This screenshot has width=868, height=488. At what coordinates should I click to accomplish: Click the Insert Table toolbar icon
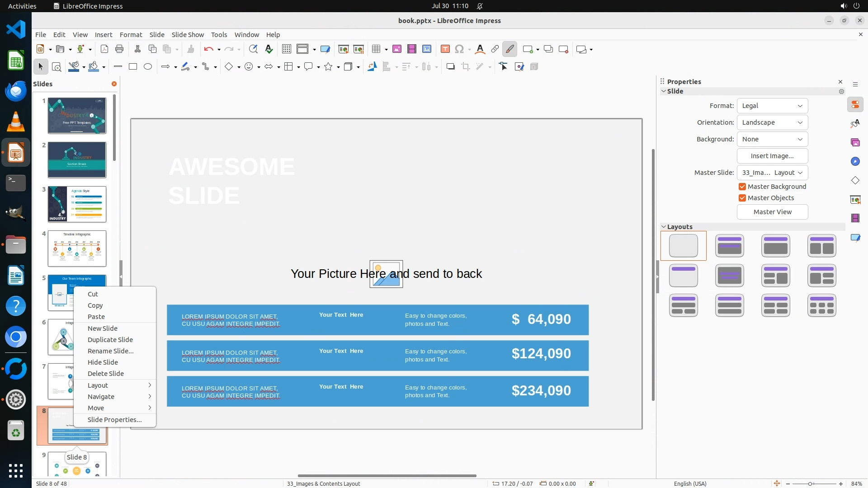[x=376, y=49]
